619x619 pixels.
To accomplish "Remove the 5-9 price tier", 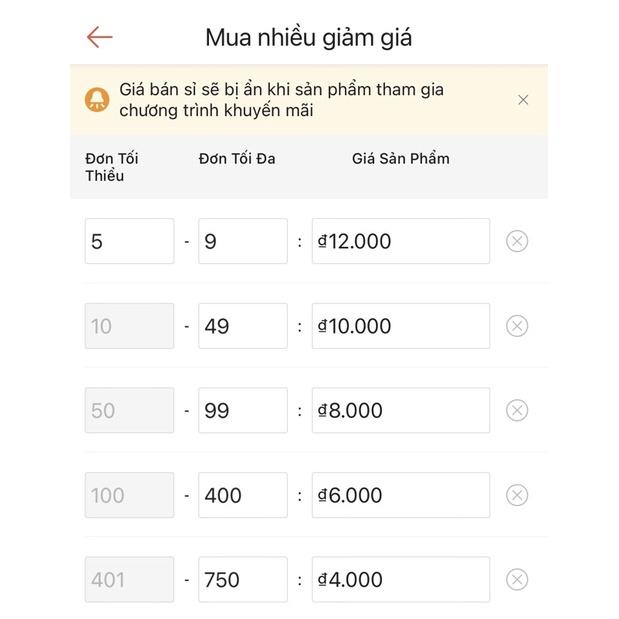I will point(517,241).
